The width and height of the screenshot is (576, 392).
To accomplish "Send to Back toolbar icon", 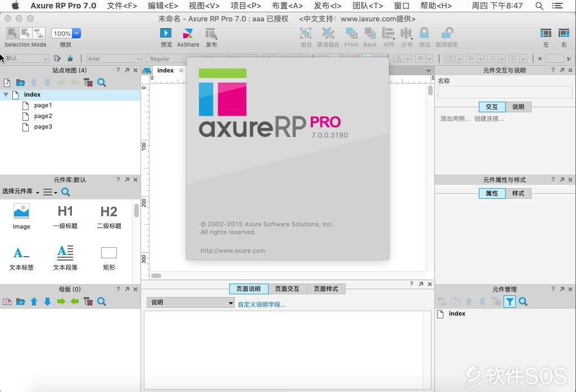I will (370, 34).
